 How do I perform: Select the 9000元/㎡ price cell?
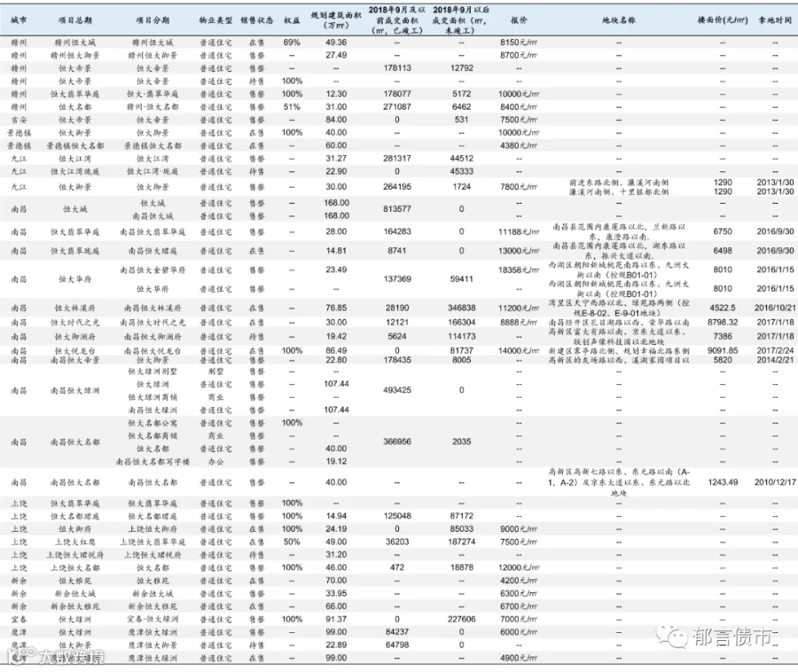pyautogui.click(x=519, y=529)
